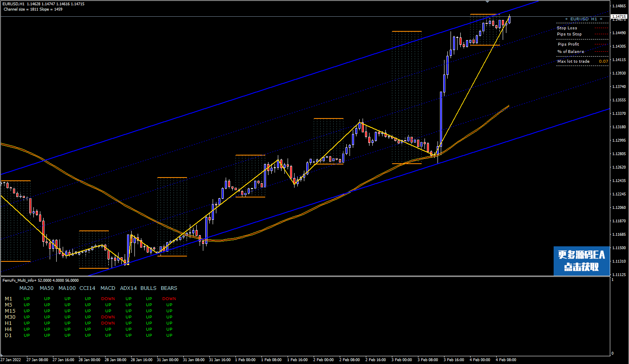Click the EURUSD,H1 chart title text at top-left
Viewport: 629px width, 364px height.
[13, 4]
